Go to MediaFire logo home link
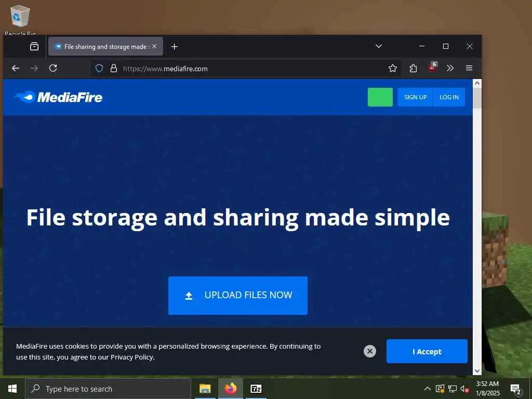Image resolution: width=532 pixels, height=399 pixels. [58, 97]
